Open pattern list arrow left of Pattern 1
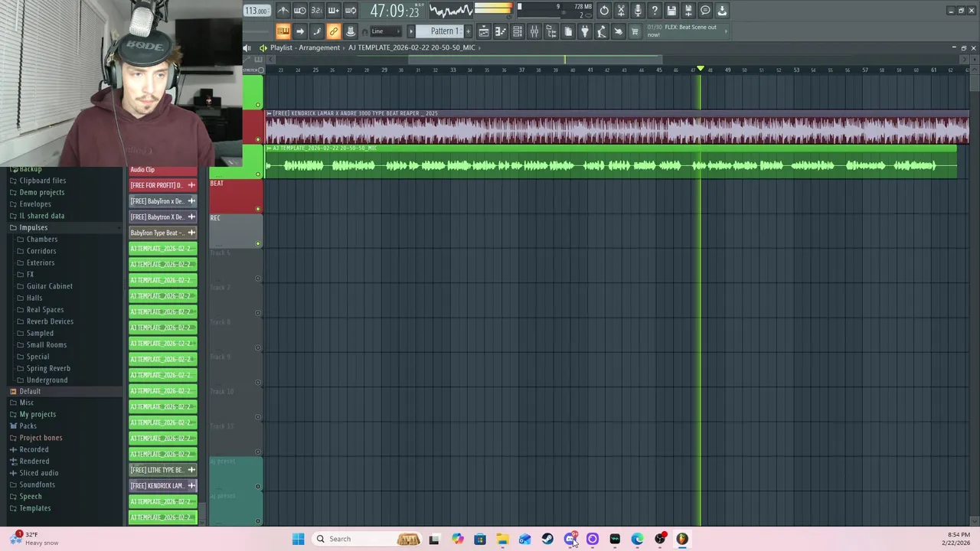Viewport: 980px width, 551px height. pos(411,31)
